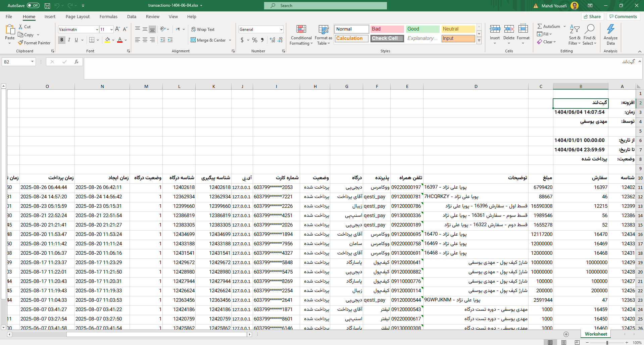
Task: Click the Merge & Center icon
Action: click(193, 40)
